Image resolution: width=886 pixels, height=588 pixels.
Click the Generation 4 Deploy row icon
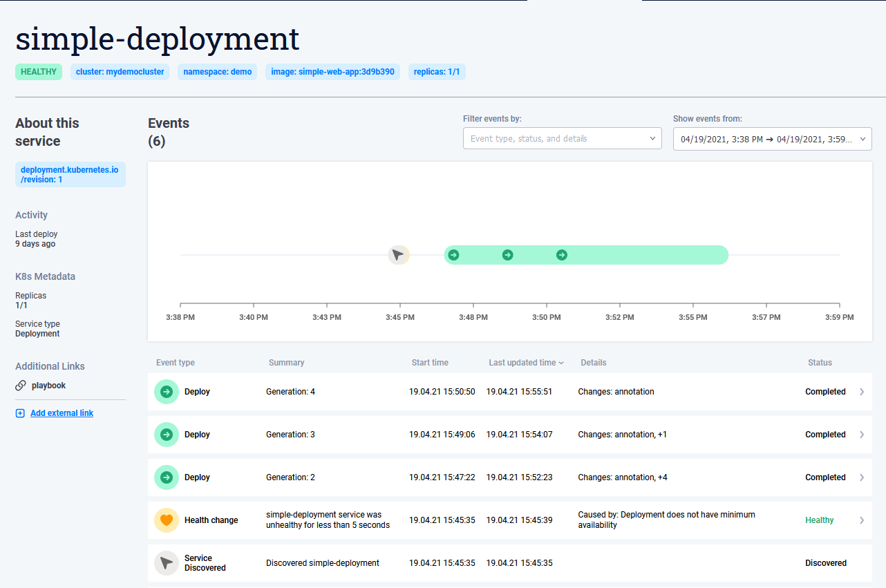(x=166, y=392)
